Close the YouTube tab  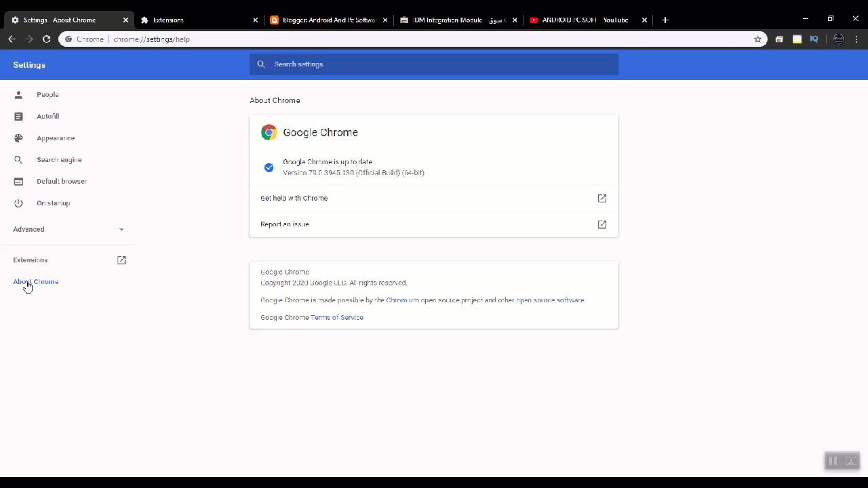tap(644, 20)
